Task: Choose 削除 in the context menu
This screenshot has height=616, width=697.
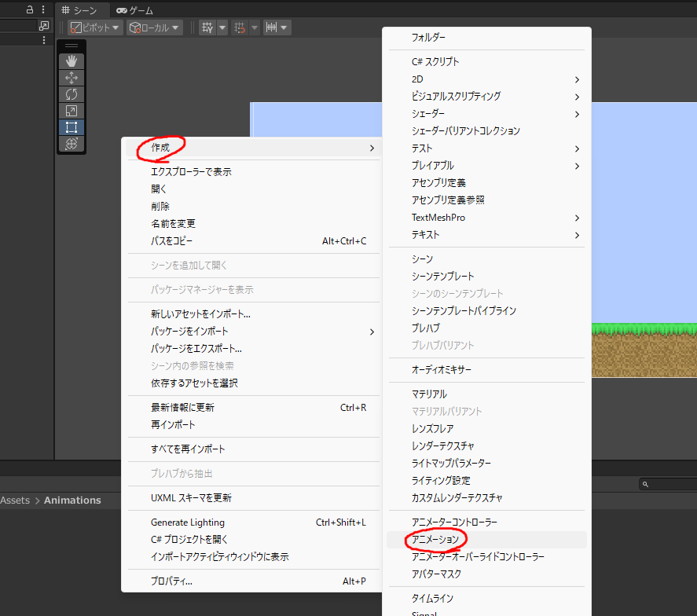Action: point(253,206)
